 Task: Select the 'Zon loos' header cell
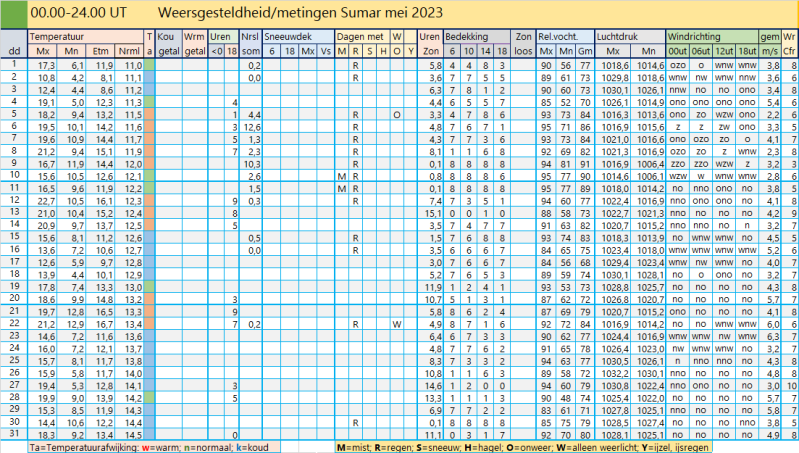click(523, 44)
